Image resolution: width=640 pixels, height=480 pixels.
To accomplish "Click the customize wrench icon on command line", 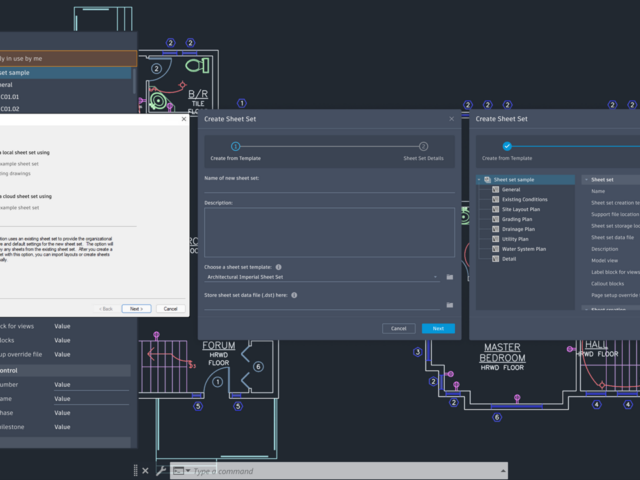I will pos(160,470).
